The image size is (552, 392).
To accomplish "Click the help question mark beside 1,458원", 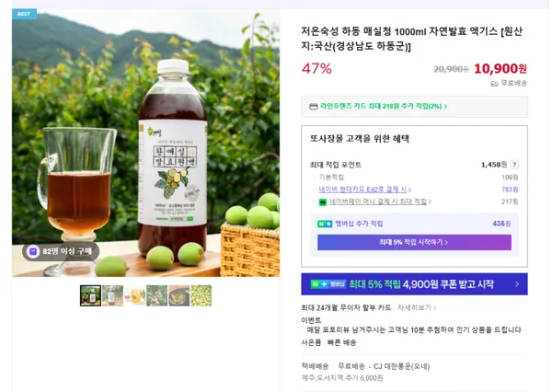I will pos(514,165).
